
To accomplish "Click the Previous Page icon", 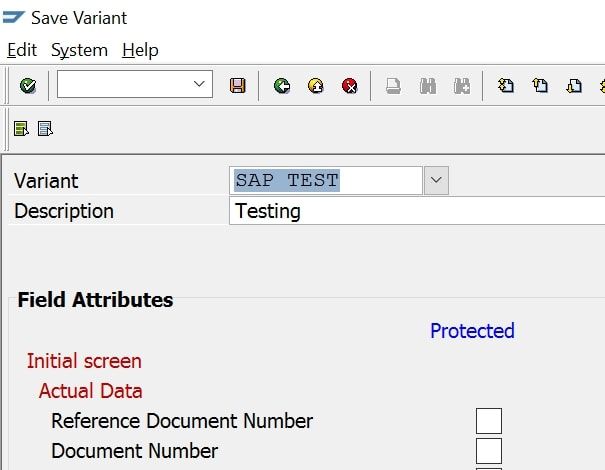I will (x=540, y=85).
